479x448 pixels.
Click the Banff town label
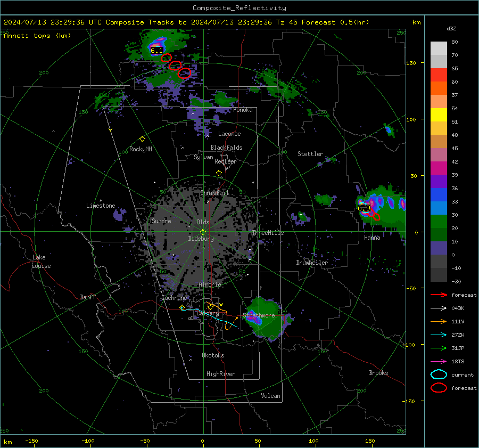click(x=88, y=297)
